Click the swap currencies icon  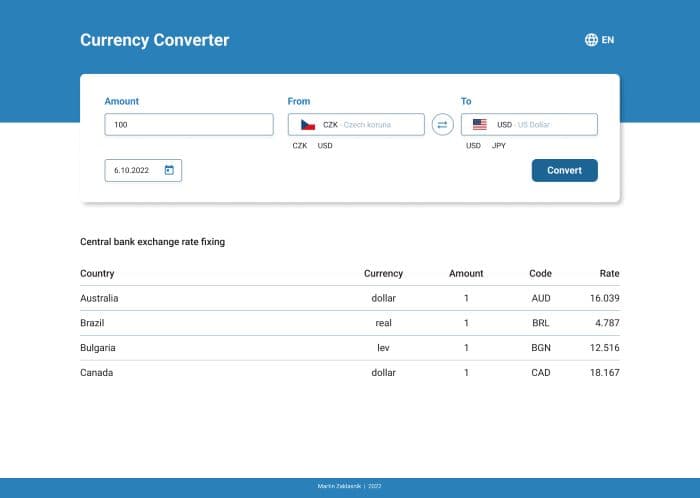coord(442,124)
